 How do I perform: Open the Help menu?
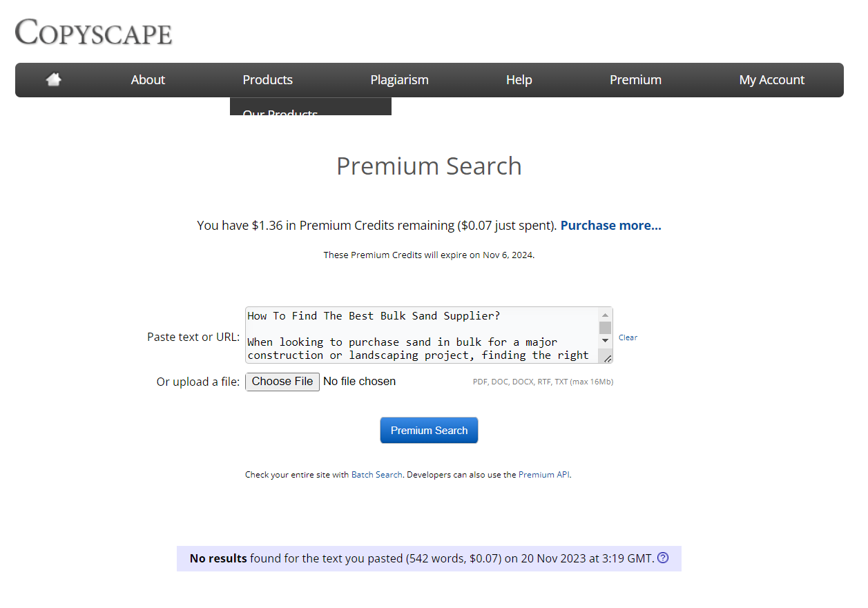519,80
